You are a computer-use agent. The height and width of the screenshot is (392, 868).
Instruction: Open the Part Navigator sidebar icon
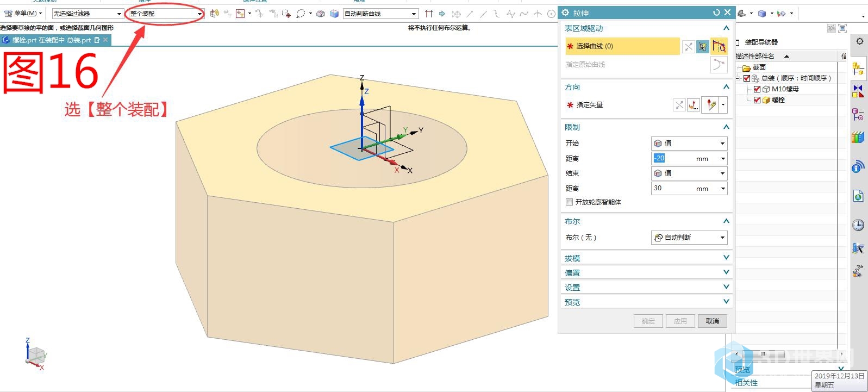(x=858, y=114)
